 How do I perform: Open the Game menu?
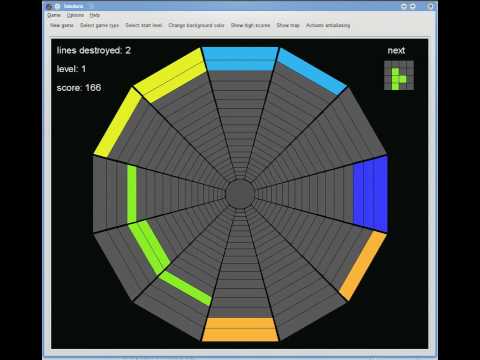click(54, 15)
